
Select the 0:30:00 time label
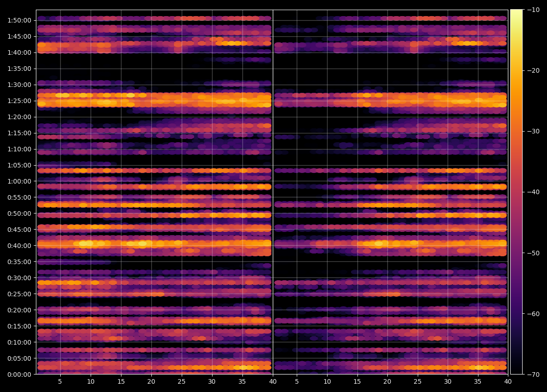click(x=19, y=278)
